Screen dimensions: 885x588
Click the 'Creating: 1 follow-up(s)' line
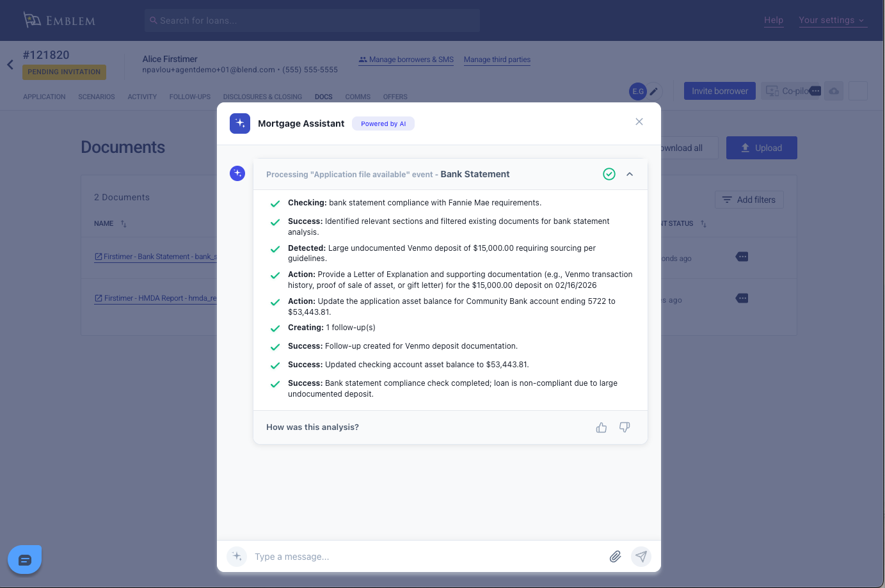click(x=331, y=328)
